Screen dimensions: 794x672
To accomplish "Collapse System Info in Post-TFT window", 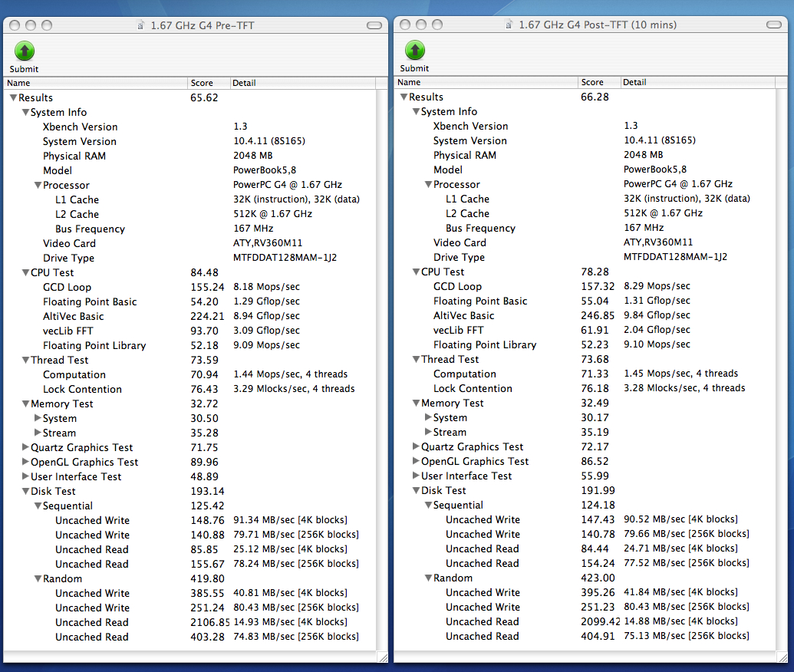I will [x=416, y=111].
